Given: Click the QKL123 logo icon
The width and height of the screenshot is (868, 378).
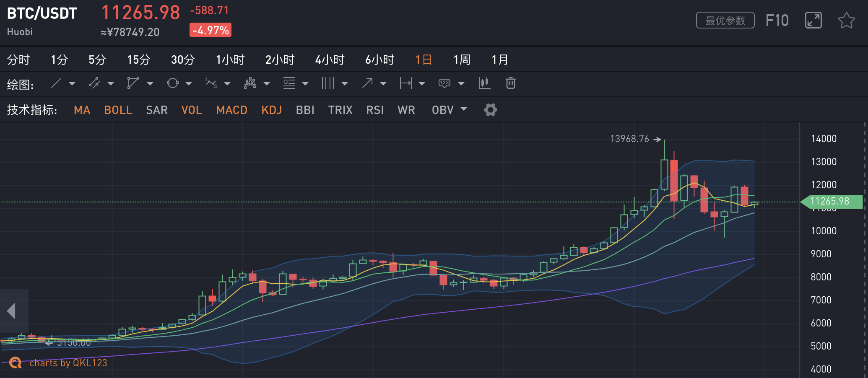Looking at the screenshot, I should point(16,362).
